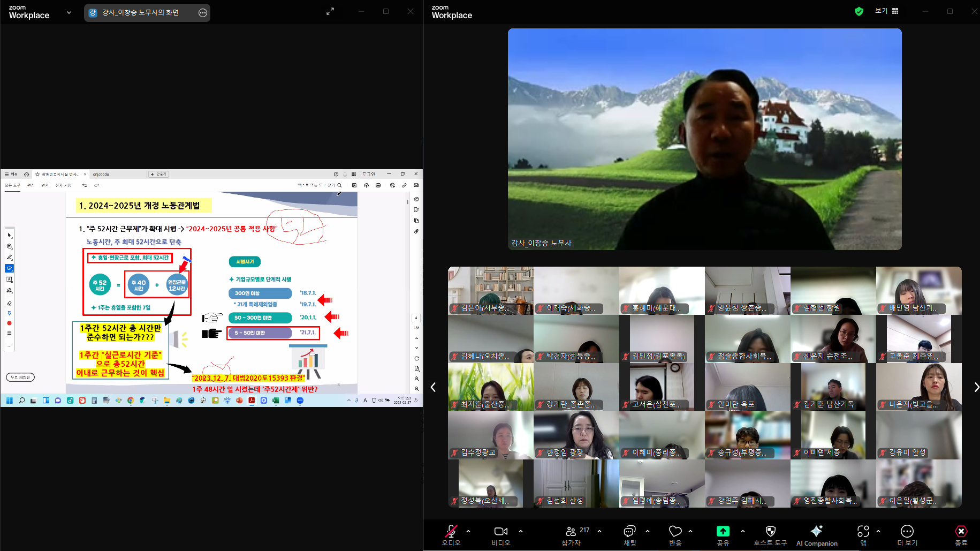
Task: Send PDF by email envelope icon
Action: [x=416, y=185]
